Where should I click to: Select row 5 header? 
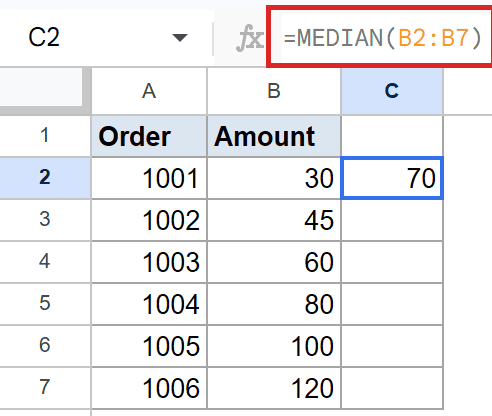click(x=45, y=304)
